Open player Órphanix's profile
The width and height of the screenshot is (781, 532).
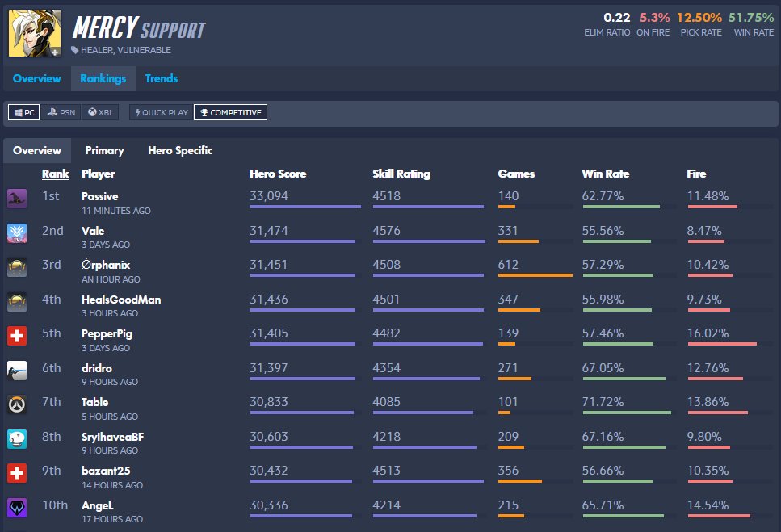106,265
